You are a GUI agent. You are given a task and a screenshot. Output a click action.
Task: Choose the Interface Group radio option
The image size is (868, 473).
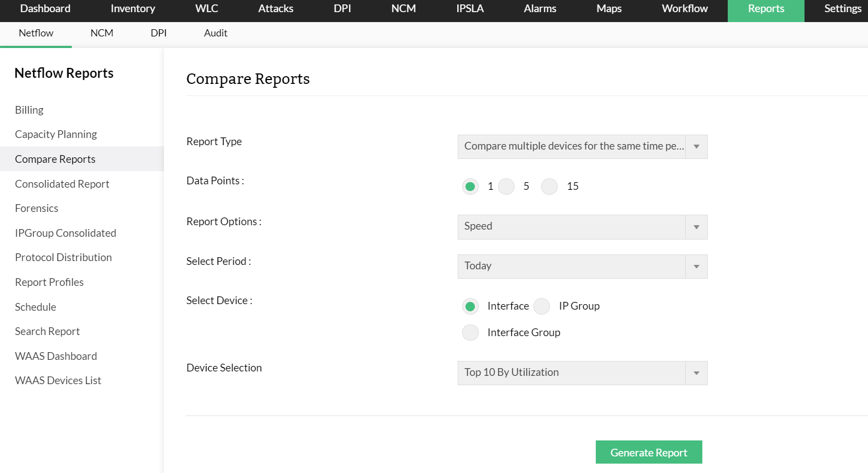[470, 333]
